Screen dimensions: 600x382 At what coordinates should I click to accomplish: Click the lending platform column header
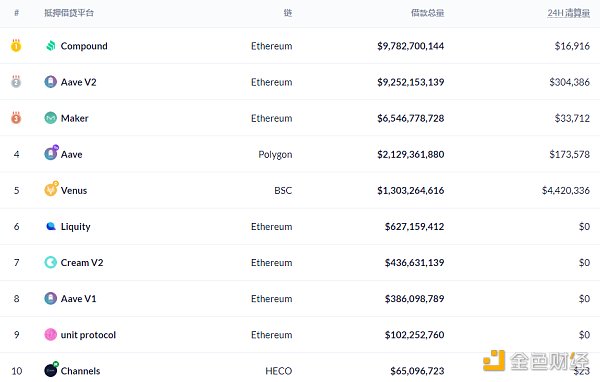point(69,13)
